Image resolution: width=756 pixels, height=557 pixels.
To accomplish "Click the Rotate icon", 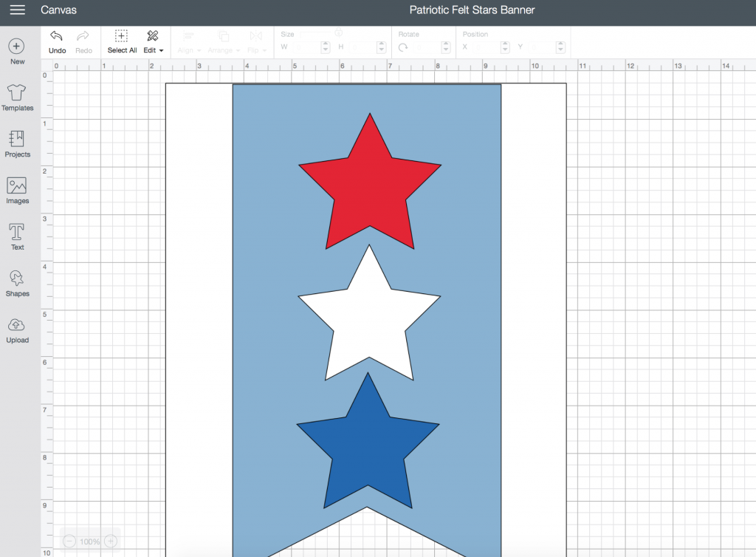I will pos(403,47).
